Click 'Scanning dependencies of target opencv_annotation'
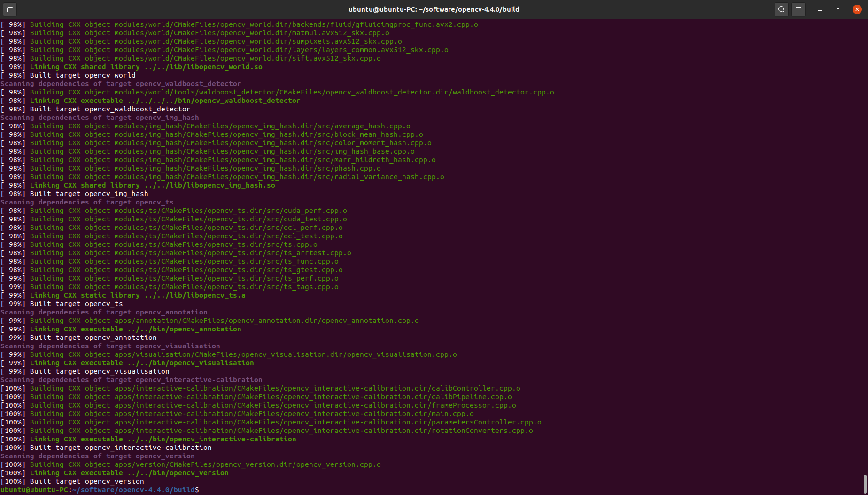Screen dimensions: 868x495 104,312
